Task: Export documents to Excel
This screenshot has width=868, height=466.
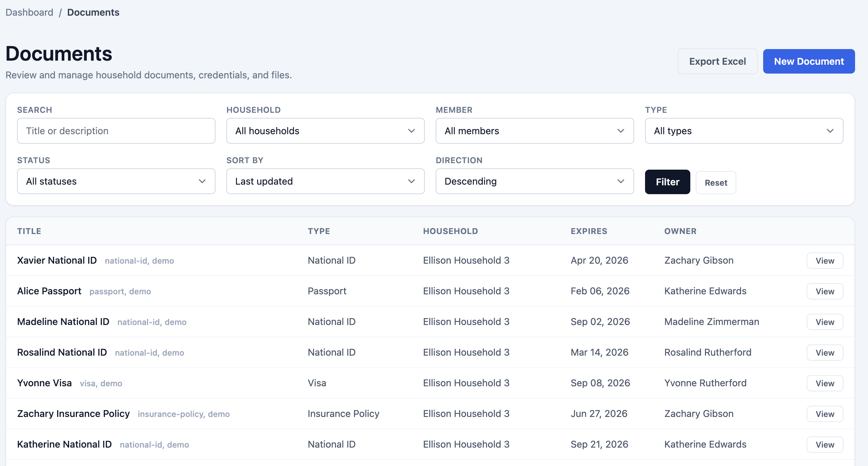Action: point(717,61)
